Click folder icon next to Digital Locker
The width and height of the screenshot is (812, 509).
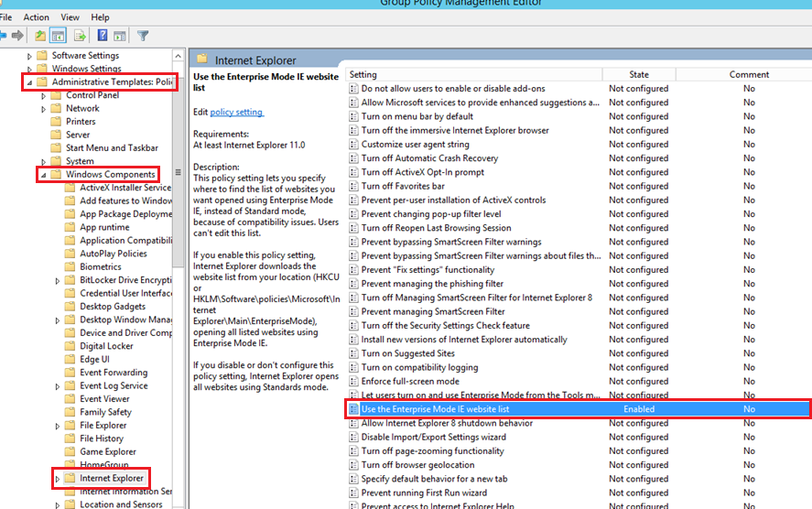point(70,346)
